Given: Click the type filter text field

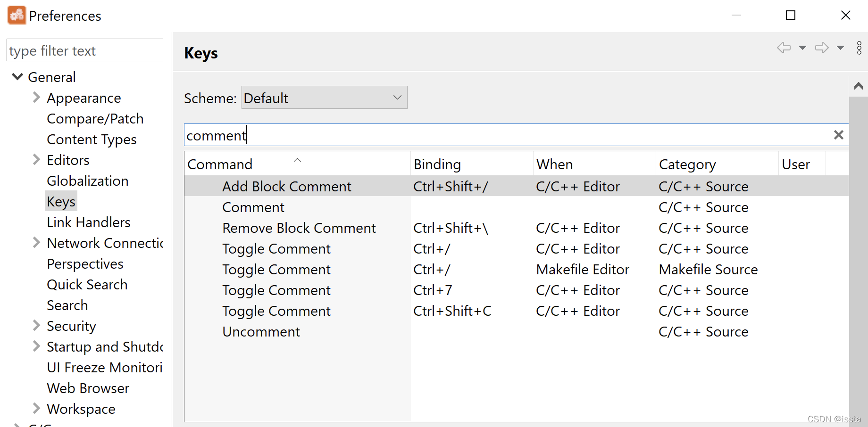Looking at the screenshot, I should (85, 50).
